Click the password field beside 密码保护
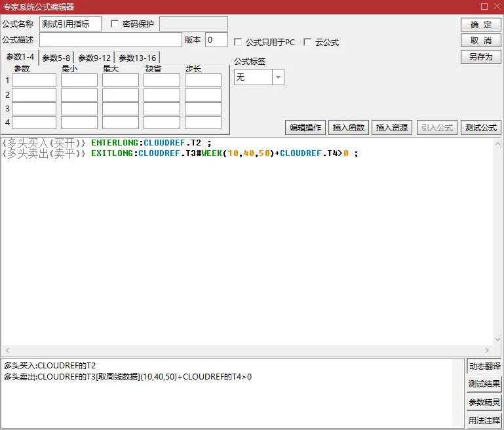This screenshot has height=430, width=504. 193,24
